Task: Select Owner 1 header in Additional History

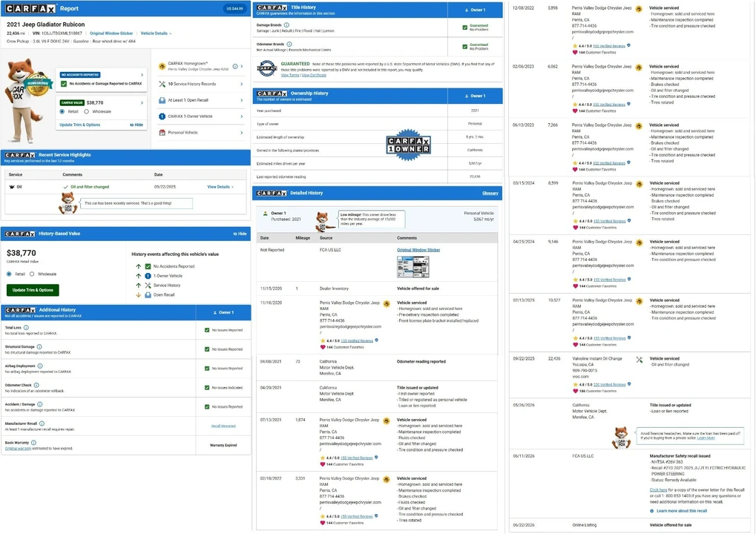Action: pyautogui.click(x=224, y=312)
